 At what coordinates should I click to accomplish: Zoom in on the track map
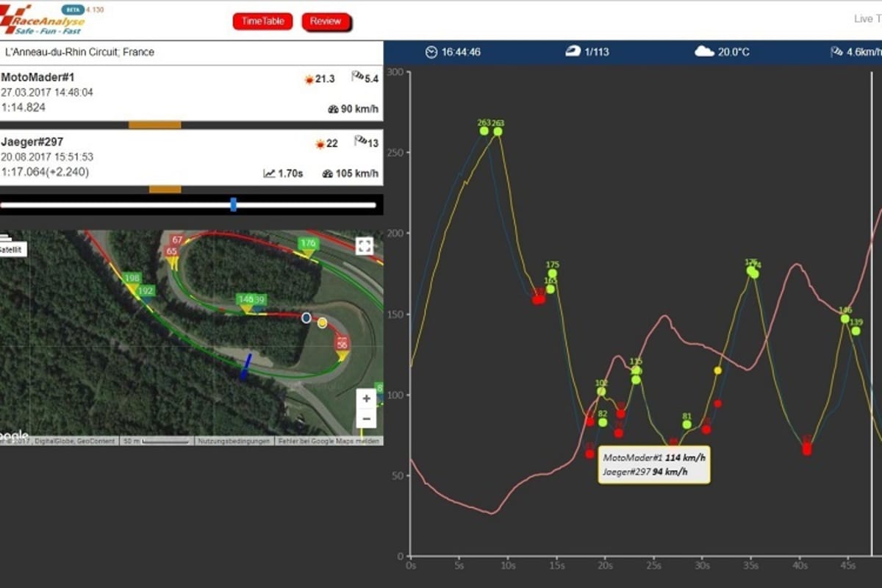[x=366, y=399]
